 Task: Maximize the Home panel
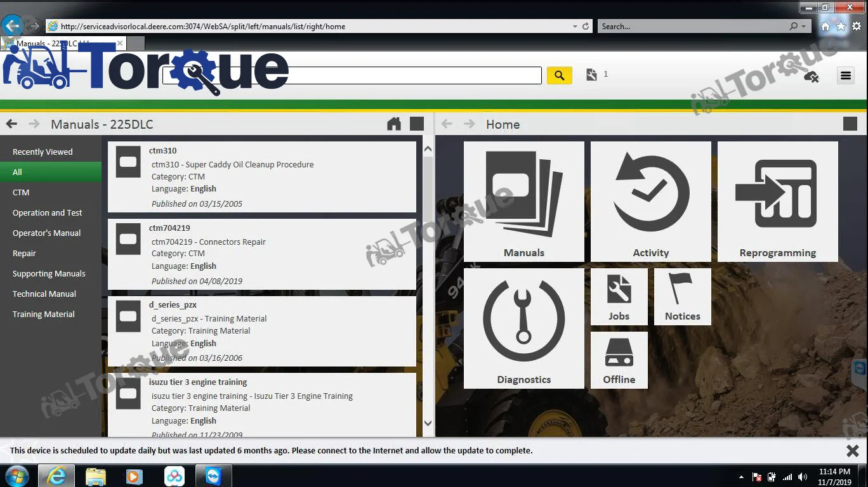(850, 124)
